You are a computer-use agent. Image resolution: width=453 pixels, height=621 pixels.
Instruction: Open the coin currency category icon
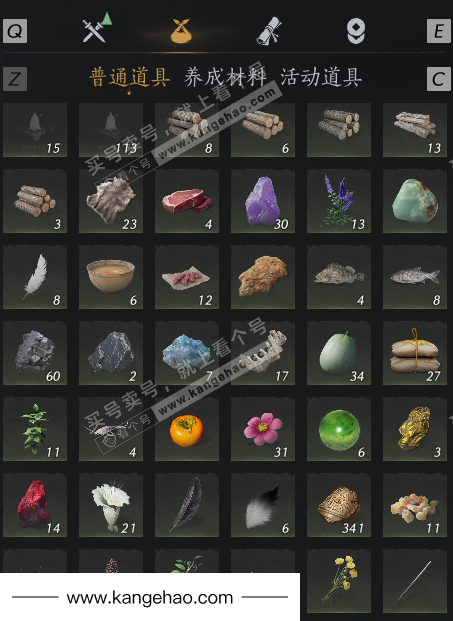pos(356,31)
